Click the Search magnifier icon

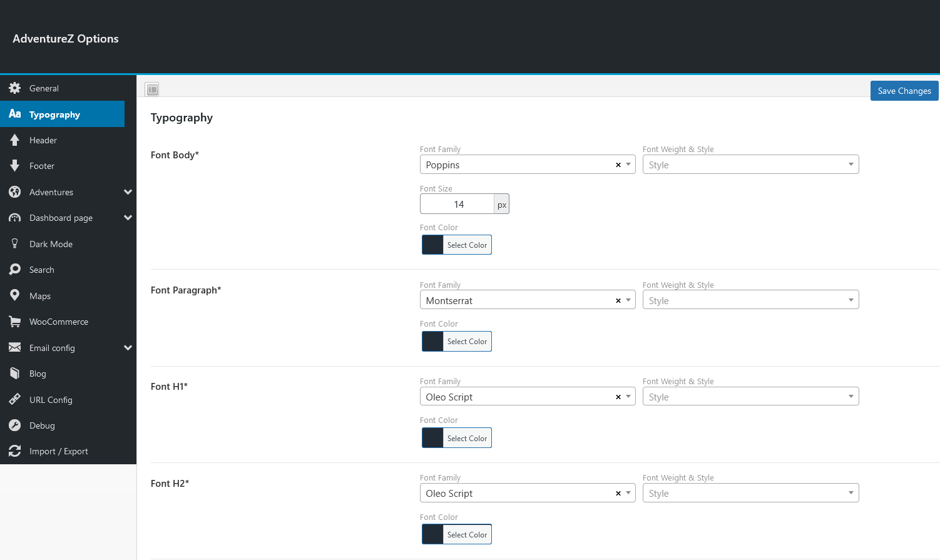coord(15,270)
